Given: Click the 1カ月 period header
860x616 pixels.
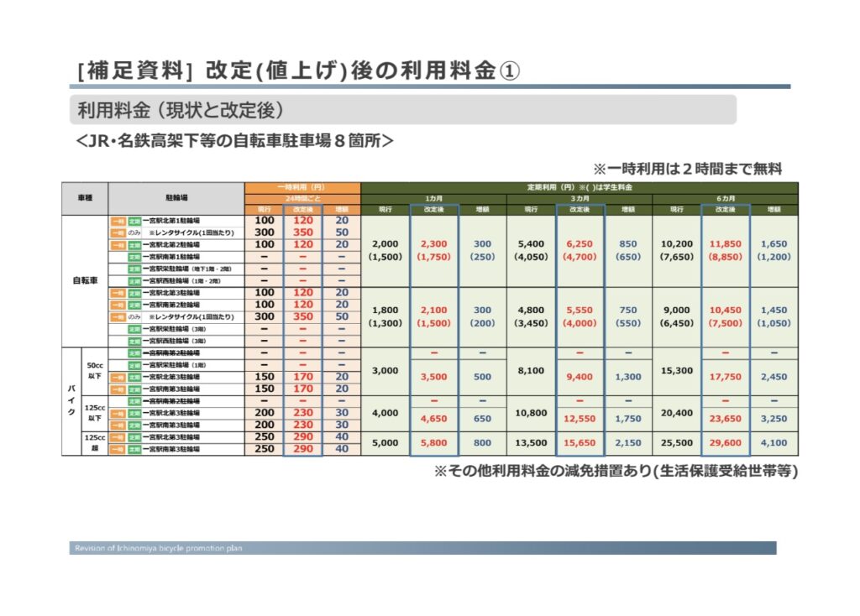Looking at the screenshot, I should point(433,198).
